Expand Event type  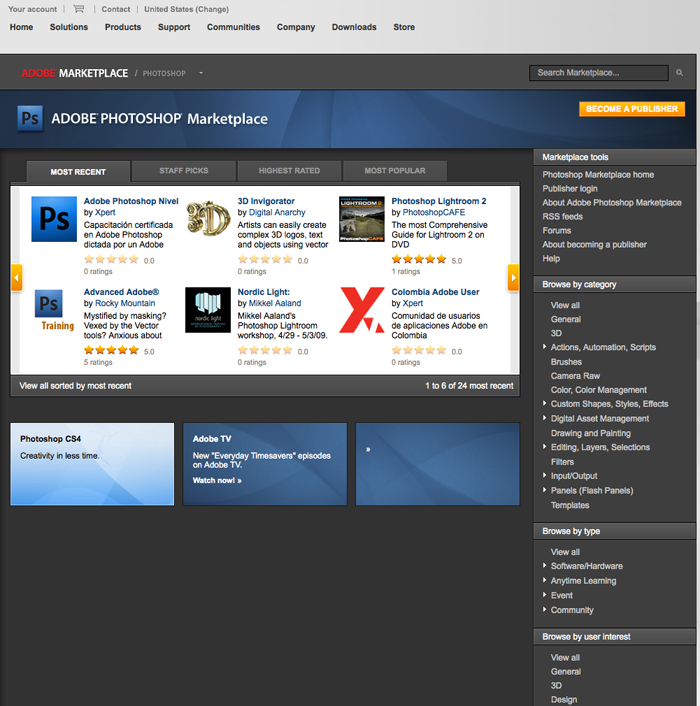pos(544,595)
